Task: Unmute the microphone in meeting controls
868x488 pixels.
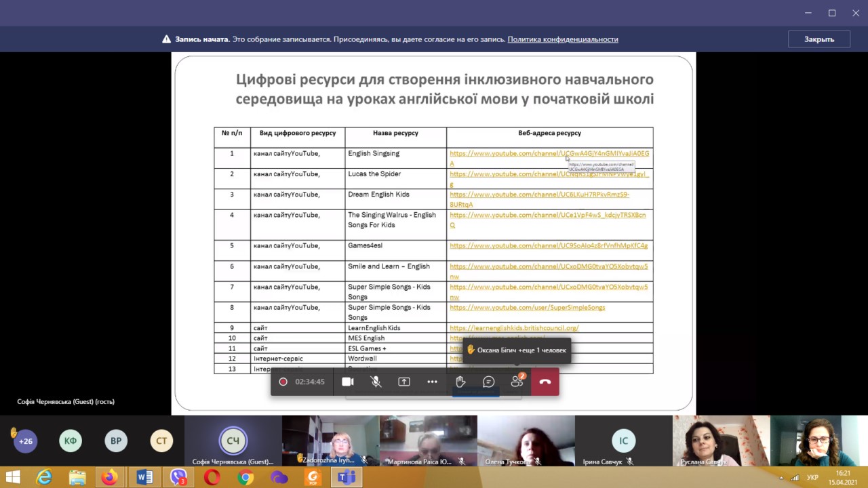Action: (376, 382)
